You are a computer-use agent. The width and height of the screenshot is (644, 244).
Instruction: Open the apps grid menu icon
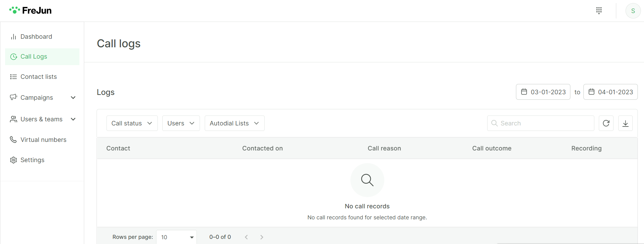coord(599,11)
